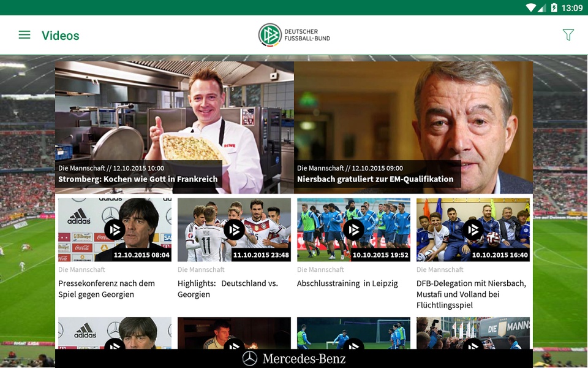Tap the battery status icon

[x=554, y=7]
